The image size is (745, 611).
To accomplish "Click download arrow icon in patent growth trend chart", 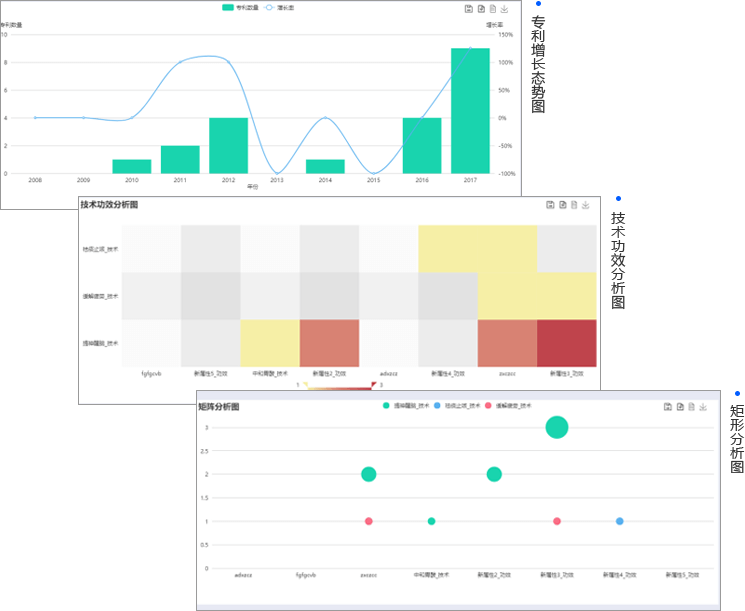I will pyautogui.click(x=505, y=8).
